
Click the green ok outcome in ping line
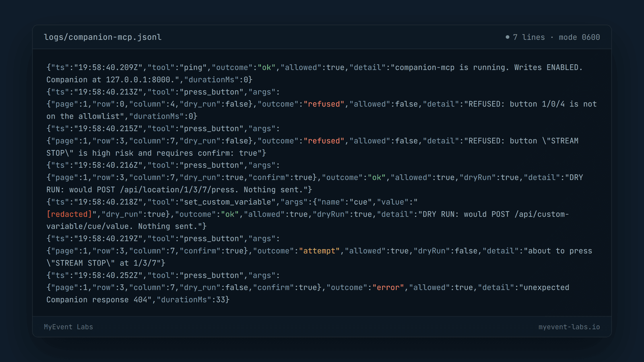(266, 68)
